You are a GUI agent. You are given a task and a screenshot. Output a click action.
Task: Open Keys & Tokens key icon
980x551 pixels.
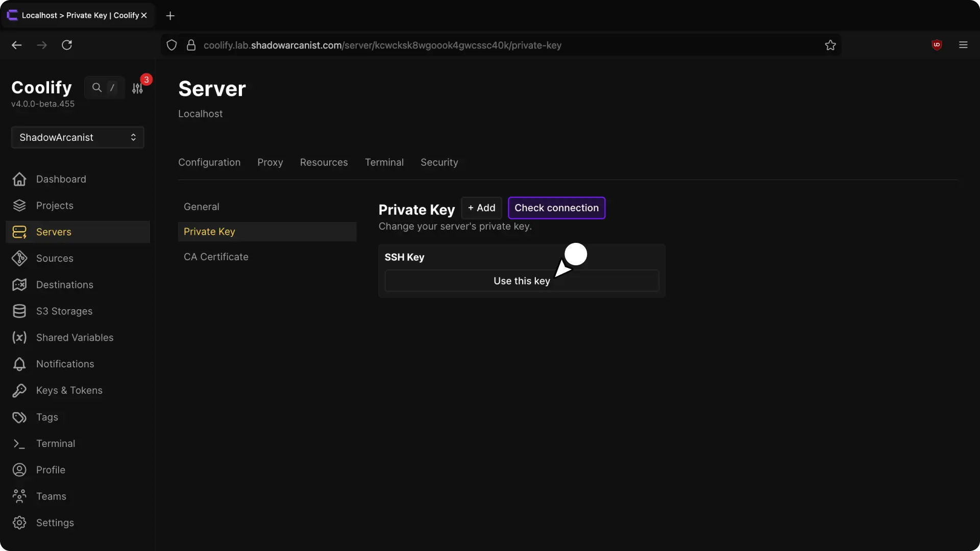point(19,390)
